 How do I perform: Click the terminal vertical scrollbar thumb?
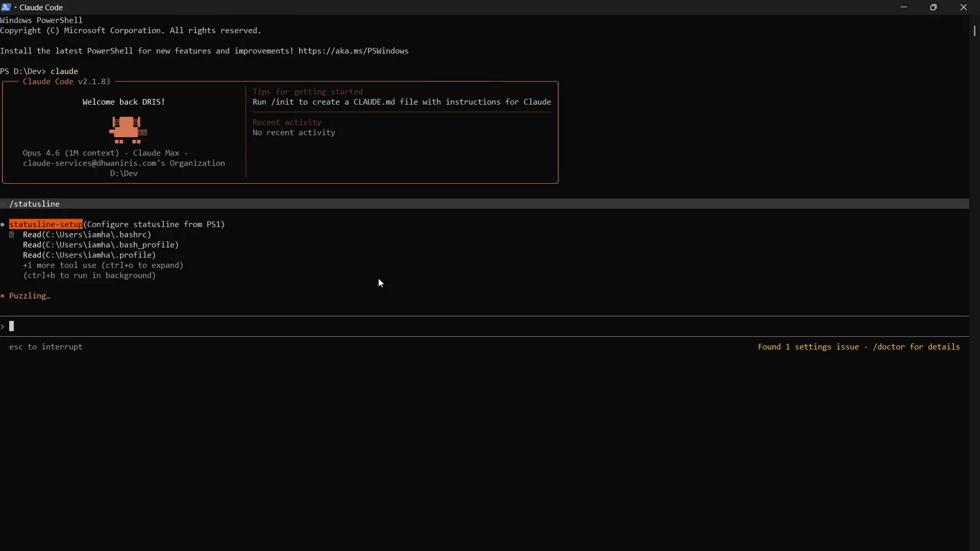click(x=974, y=31)
